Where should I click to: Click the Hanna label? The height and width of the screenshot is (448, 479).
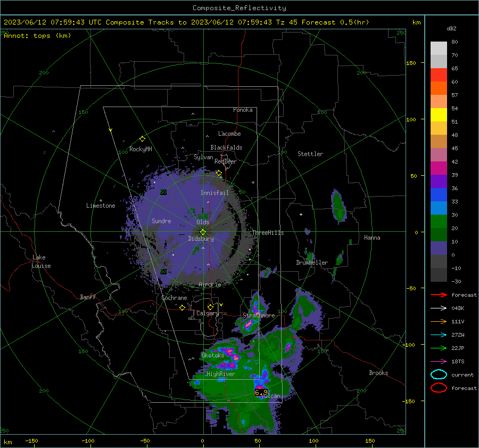pos(372,238)
